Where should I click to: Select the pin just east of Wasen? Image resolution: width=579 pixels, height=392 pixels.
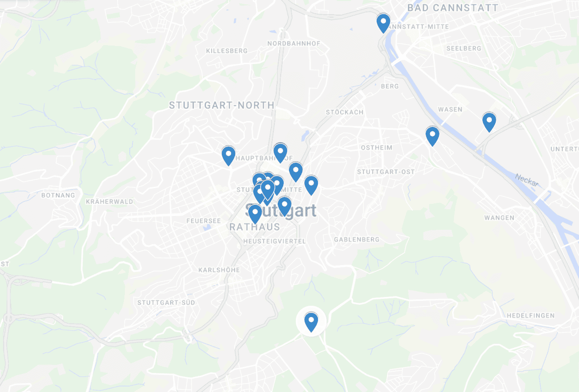pyautogui.click(x=489, y=122)
